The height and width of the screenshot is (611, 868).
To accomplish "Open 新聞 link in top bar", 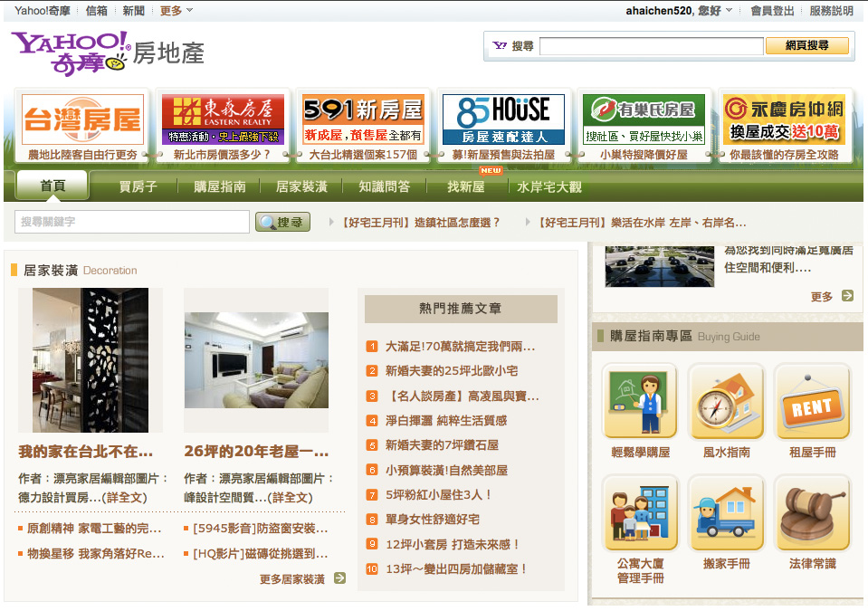I will click(x=133, y=11).
